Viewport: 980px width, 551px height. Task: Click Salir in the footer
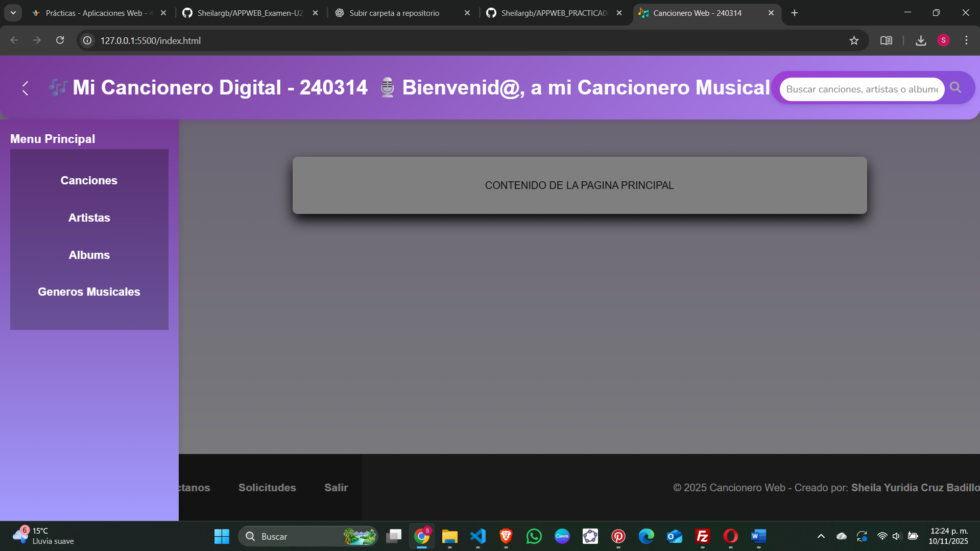click(x=336, y=488)
